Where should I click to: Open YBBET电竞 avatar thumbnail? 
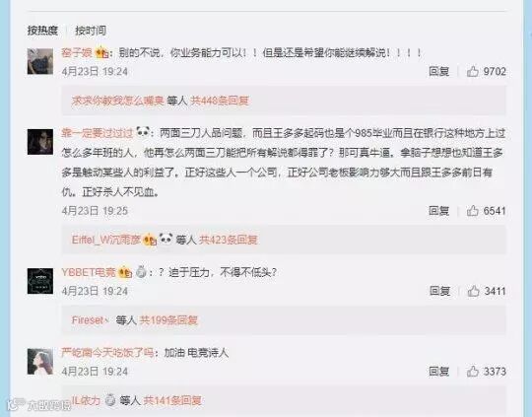click(x=40, y=281)
